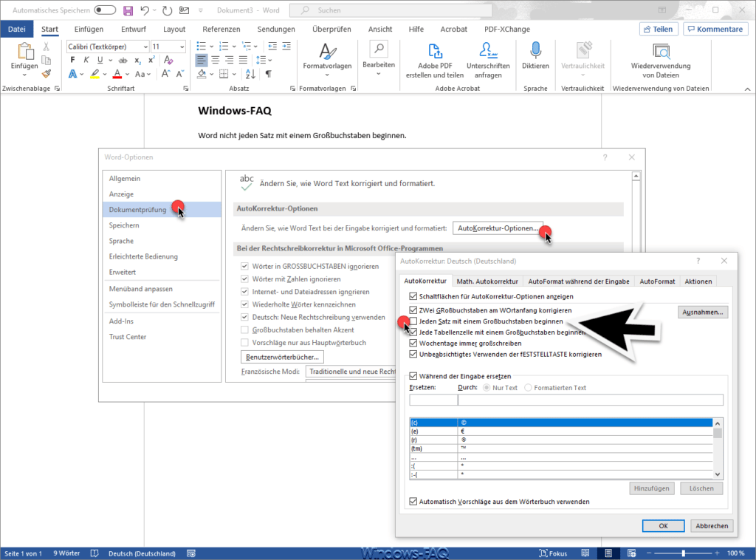
Task: Click Adobe PDF erstellen und teilen
Action: (x=434, y=61)
